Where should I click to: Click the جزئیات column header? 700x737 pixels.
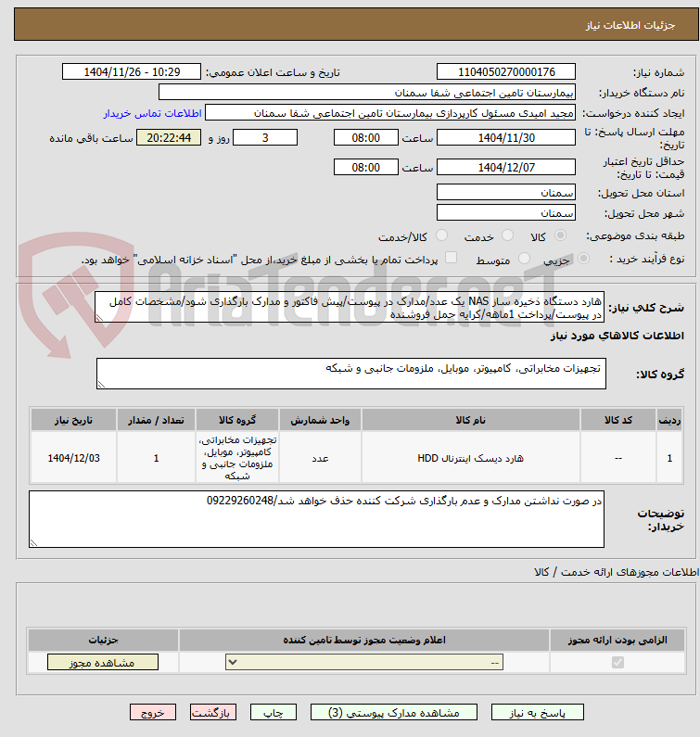pyautogui.click(x=104, y=640)
